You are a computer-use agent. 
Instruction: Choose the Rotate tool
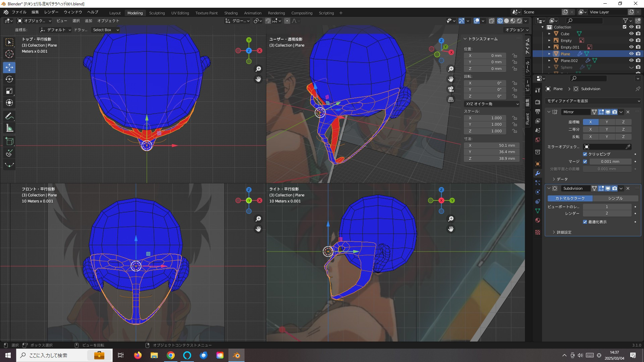(9, 79)
